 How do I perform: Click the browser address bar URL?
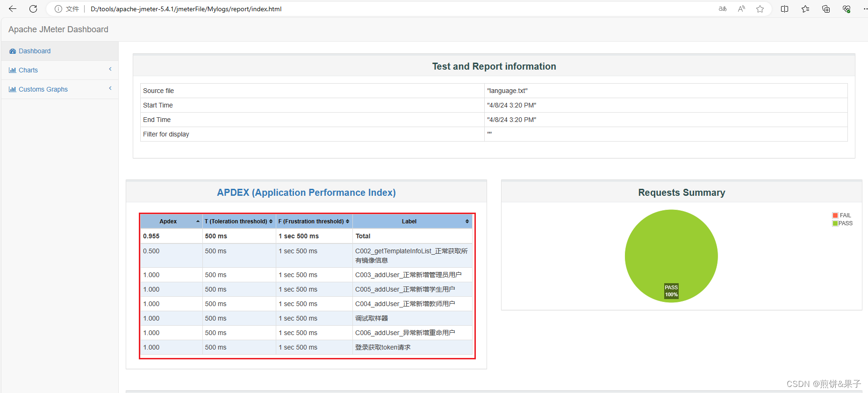pos(186,9)
